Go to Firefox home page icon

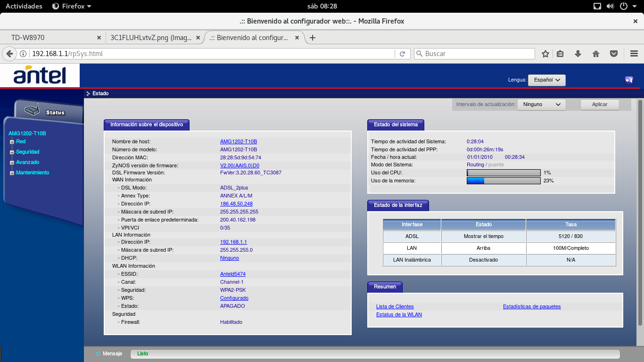596,54
